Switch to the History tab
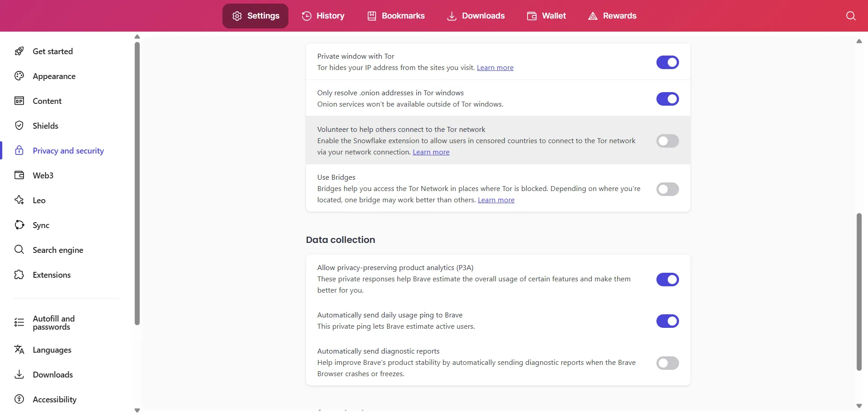Screen dimensions: 868x415 pos(323,16)
